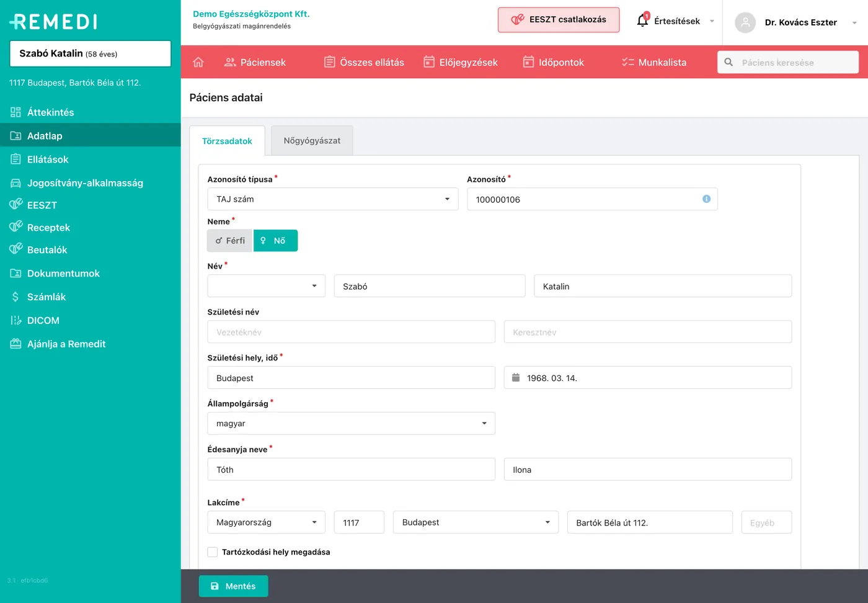Click the REMEDI logo
Image resolution: width=868 pixels, height=603 pixels.
click(53, 22)
